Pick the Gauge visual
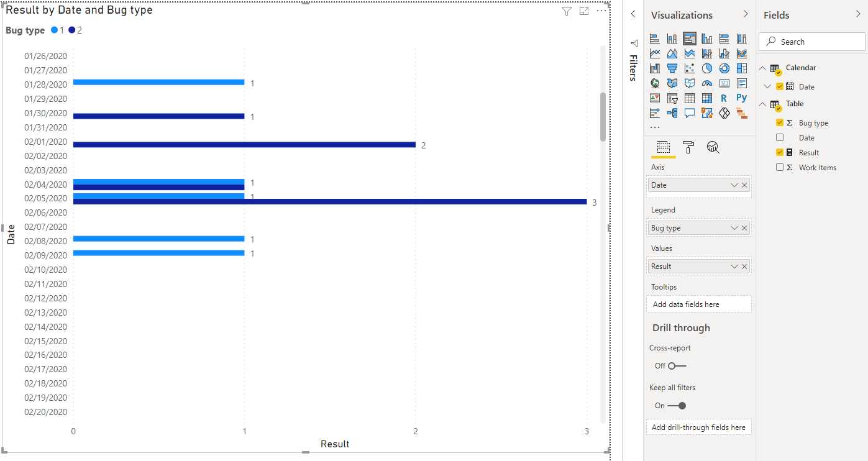 [x=707, y=83]
